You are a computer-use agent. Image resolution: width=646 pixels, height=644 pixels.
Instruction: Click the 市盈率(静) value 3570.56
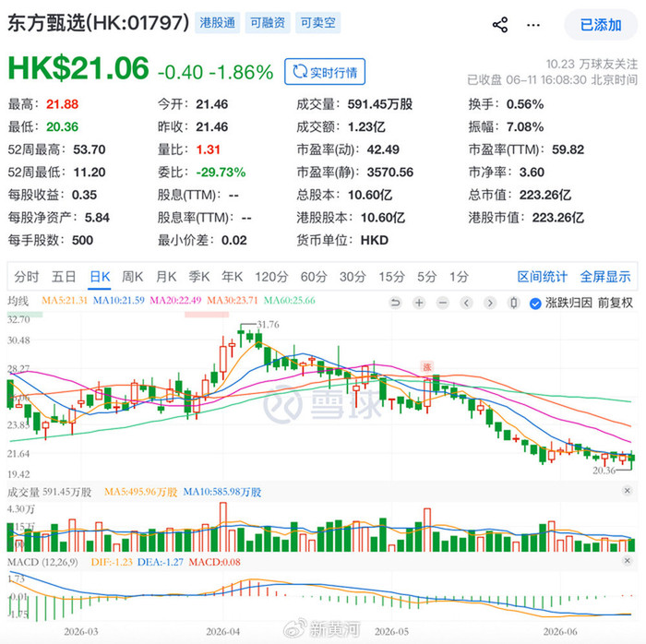click(x=390, y=173)
